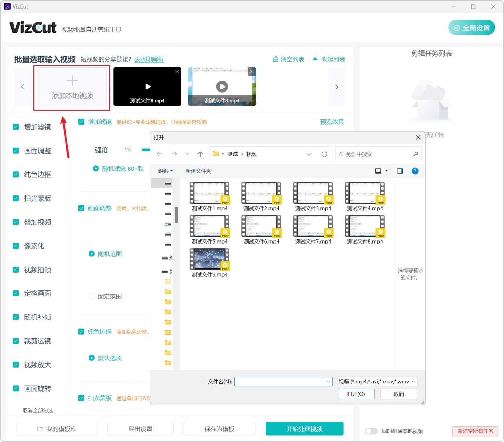
Task: Click 取消全部勾选 to uncheck all
Action: pyautogui.click(x=38, y=410)
